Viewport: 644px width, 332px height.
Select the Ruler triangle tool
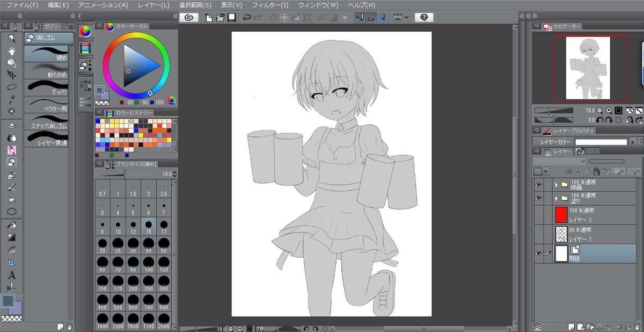12,263
